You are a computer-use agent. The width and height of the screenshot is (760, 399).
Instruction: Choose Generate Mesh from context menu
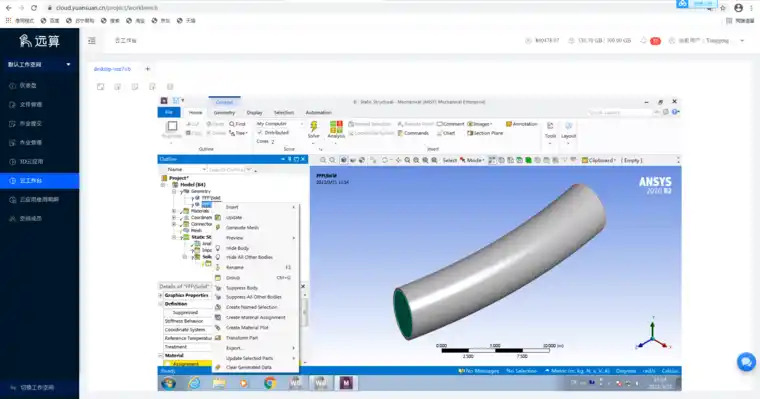[256, 227]
